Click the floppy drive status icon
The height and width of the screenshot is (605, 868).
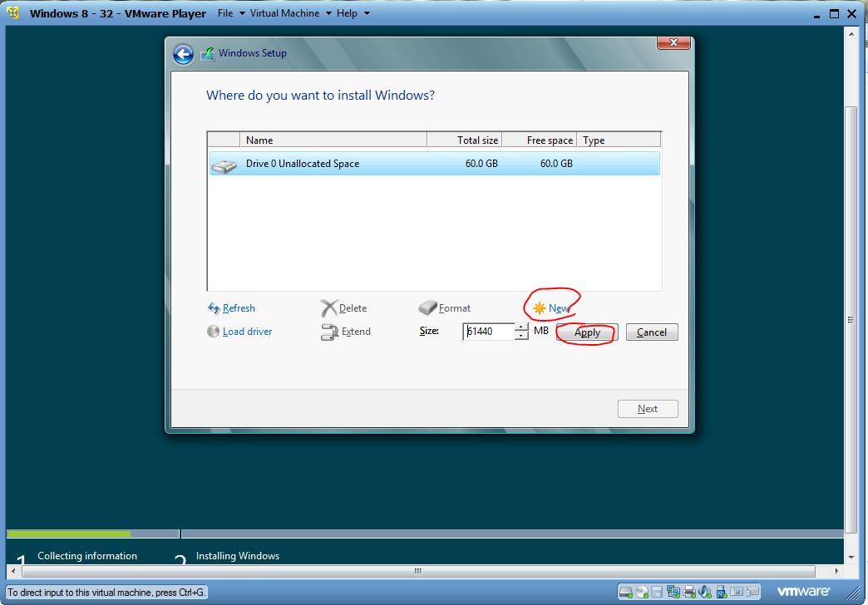pyautogui.click(x=657, y=592)
